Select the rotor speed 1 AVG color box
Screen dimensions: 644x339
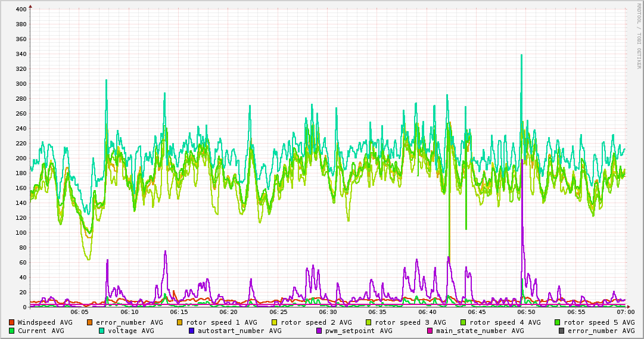pos(179,322)
